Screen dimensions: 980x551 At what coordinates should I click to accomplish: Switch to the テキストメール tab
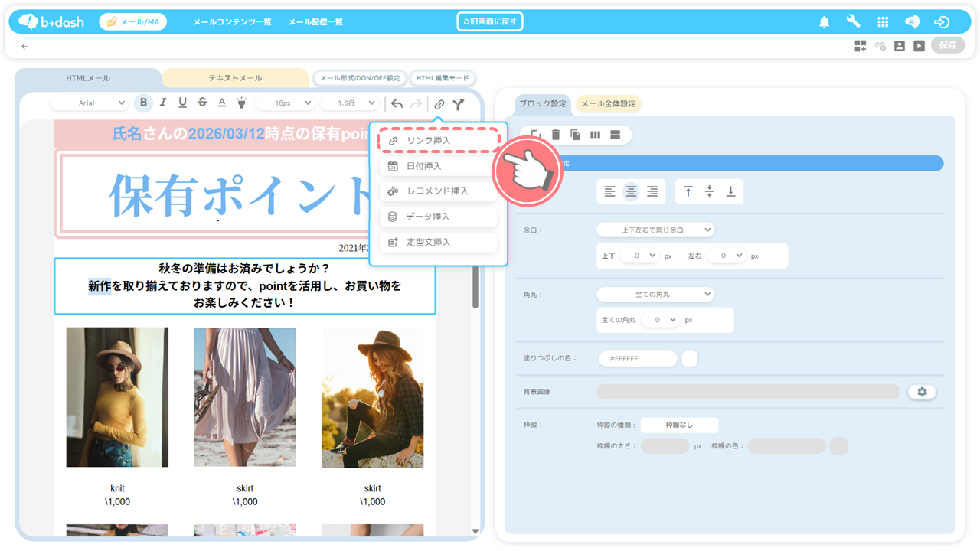pyautogui.click(x=235, y=78)
